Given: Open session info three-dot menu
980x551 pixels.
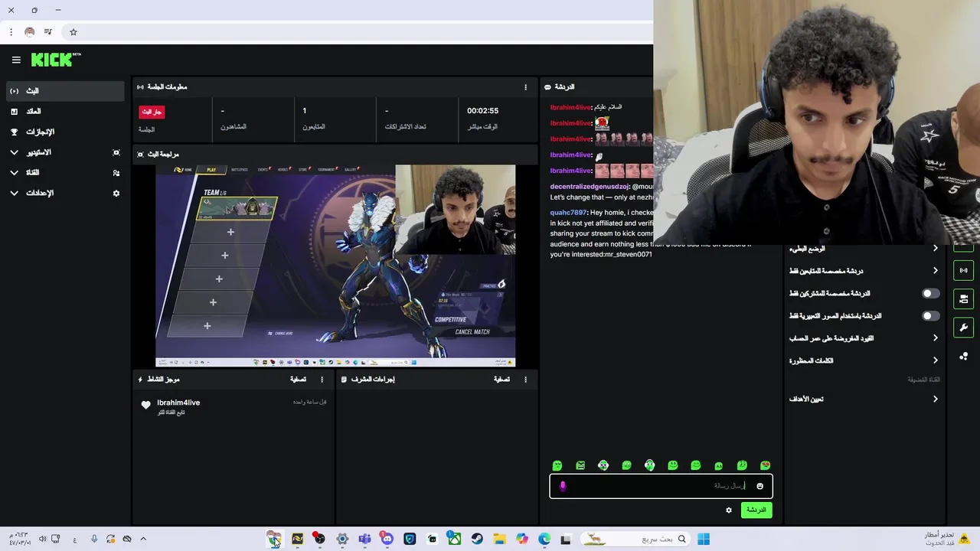Looking at the screenshot, I should pyautogui.click(x=525, y=87).
